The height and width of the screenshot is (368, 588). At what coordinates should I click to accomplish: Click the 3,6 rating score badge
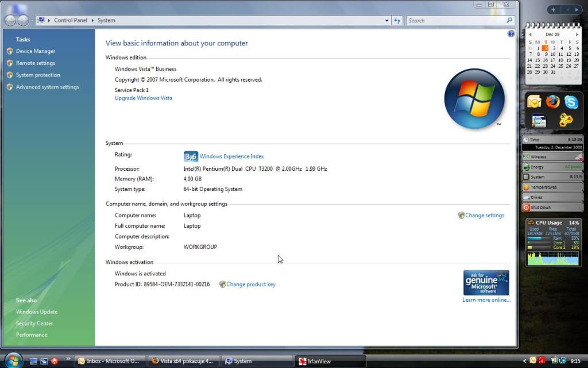click(191, 156)
